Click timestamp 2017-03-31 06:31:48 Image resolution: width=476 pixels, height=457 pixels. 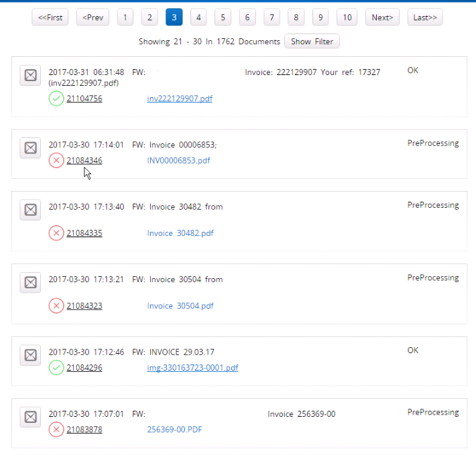(86, 72)
